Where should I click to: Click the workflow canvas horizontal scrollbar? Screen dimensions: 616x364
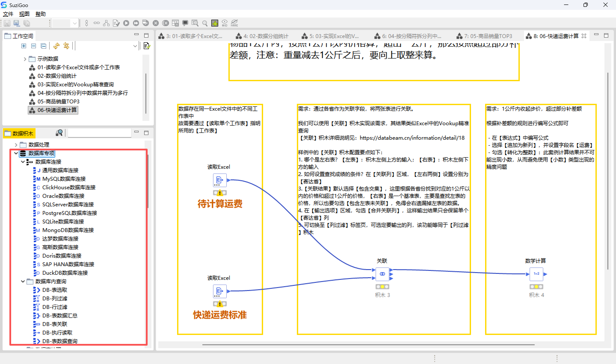click(368, 345)
